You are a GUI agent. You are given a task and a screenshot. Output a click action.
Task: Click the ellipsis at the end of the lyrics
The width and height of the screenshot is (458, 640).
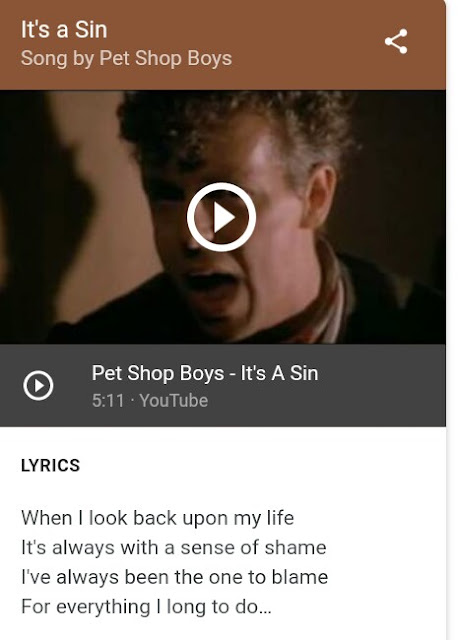[x=265, y=607]
